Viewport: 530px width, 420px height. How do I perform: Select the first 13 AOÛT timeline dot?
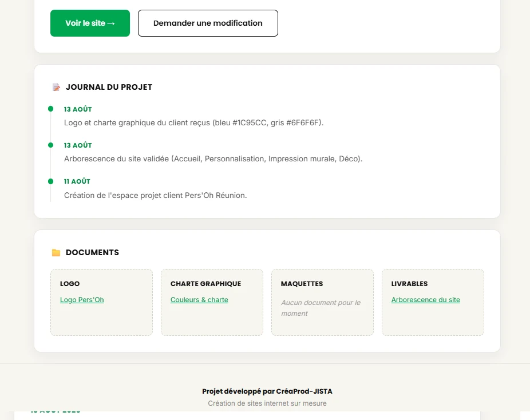(51, 109)
